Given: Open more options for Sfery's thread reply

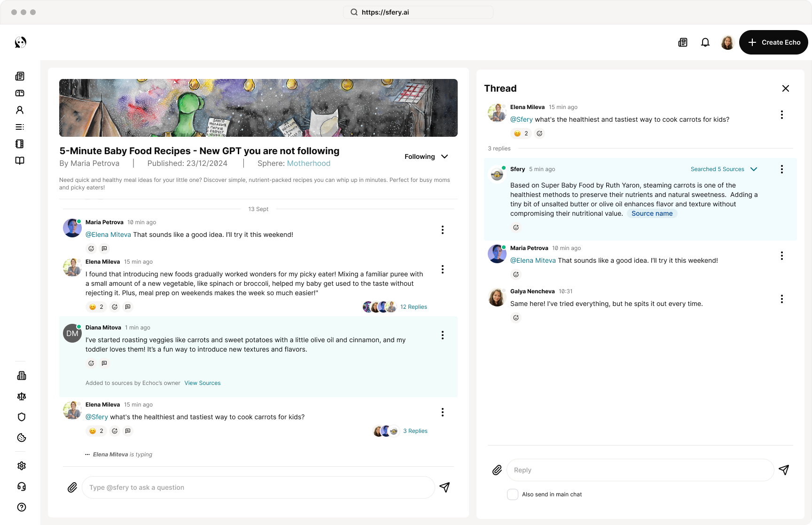Looking at the screenshot, I should (x=781, y=169).
